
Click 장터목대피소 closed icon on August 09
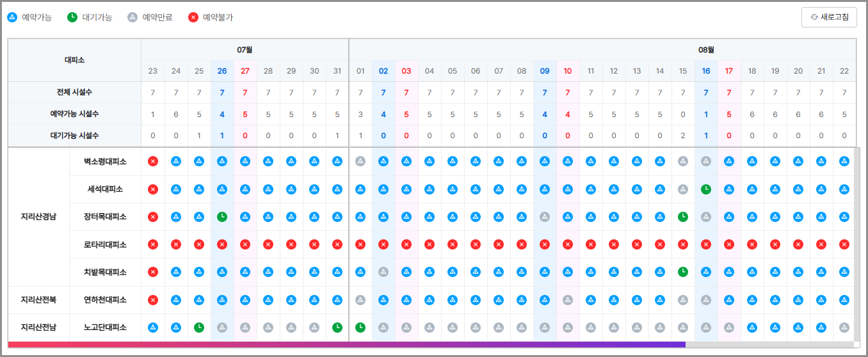point(545,217)
